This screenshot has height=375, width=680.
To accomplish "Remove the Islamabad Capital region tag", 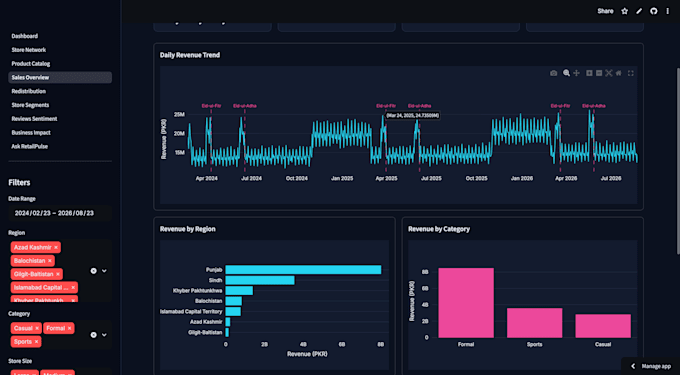I will coord(73,287).
